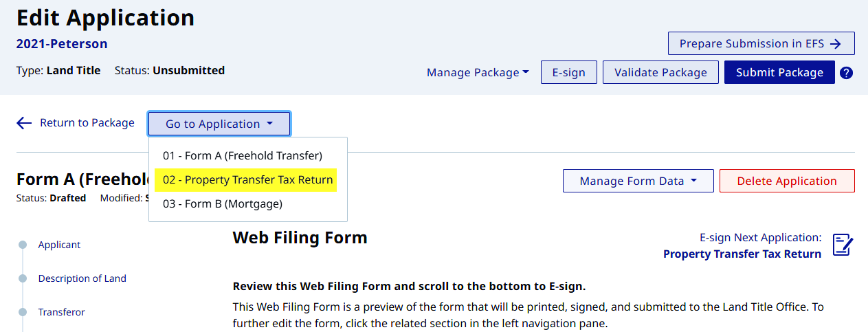The width and height of the screenshot is (868, 332).
Task: Click the red Delete Application button
Action: 787,181
